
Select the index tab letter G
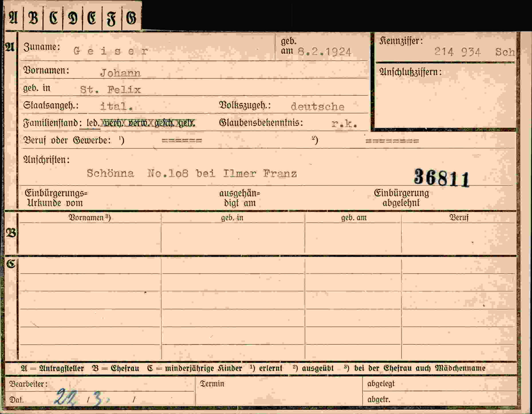click(131, 18)
